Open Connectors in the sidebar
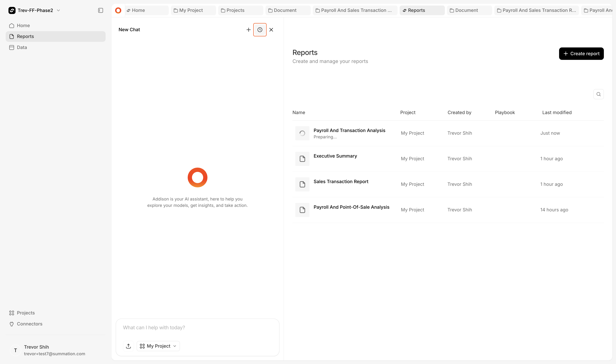The width and height of the screenshot is (616, 364). pos(56,324)
